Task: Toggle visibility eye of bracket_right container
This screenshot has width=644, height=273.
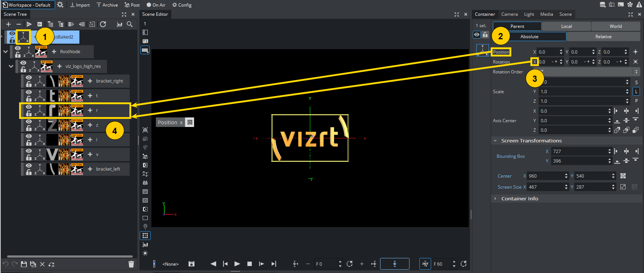Action: (x=29, y=78)
